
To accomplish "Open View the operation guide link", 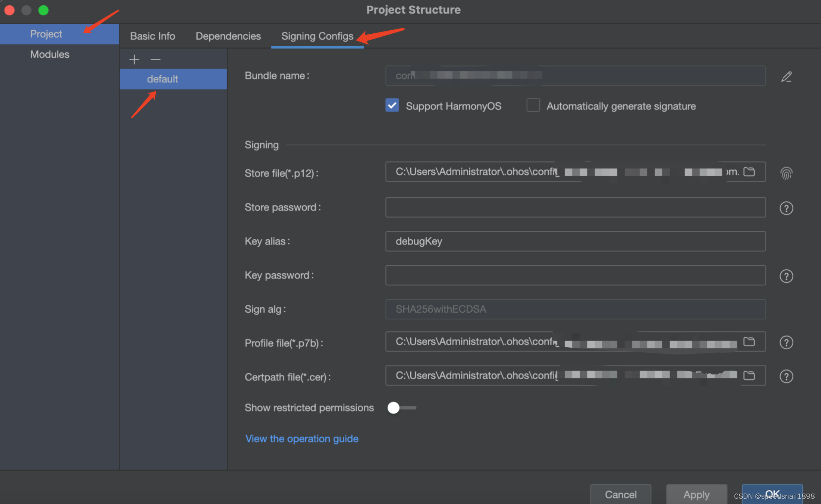I will click(302, 438).
